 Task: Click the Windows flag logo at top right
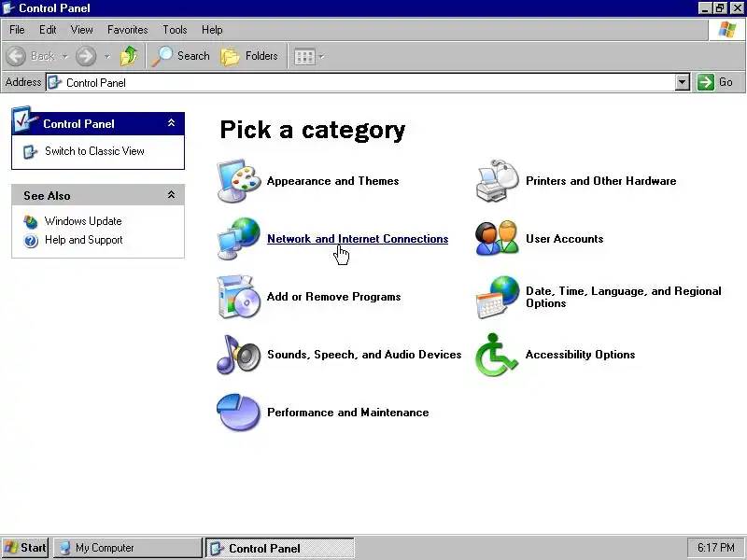[x=727, y=30]
